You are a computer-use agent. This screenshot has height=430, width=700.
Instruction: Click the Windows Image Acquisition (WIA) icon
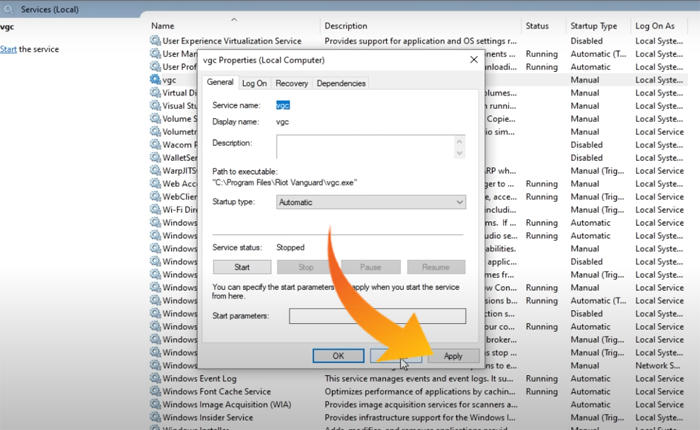[x=155, y=405]
